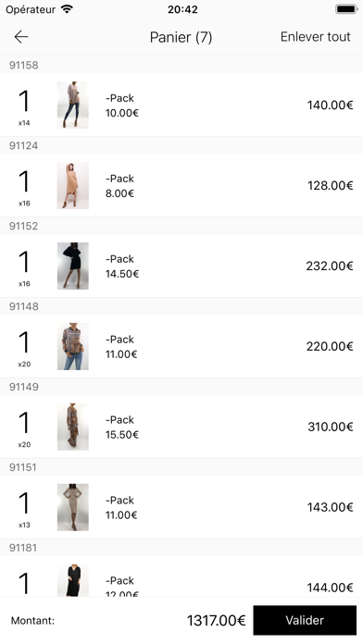Open thumbnail of beige outfit 91151
Image resolution: width=363 pixels, height=644 pixels.
[x=73, y=507]
